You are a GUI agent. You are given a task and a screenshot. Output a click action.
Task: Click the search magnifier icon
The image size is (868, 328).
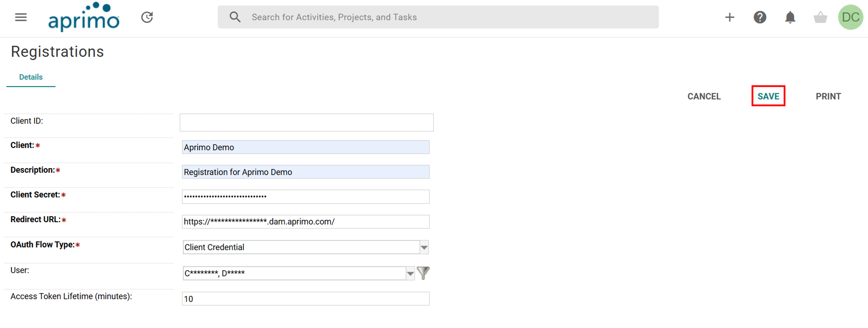[x=235, y=17]
